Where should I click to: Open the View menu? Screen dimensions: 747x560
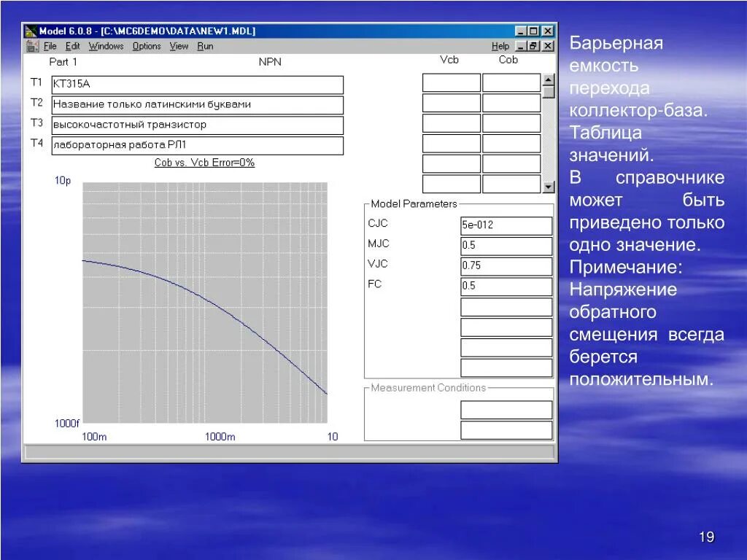179,46
